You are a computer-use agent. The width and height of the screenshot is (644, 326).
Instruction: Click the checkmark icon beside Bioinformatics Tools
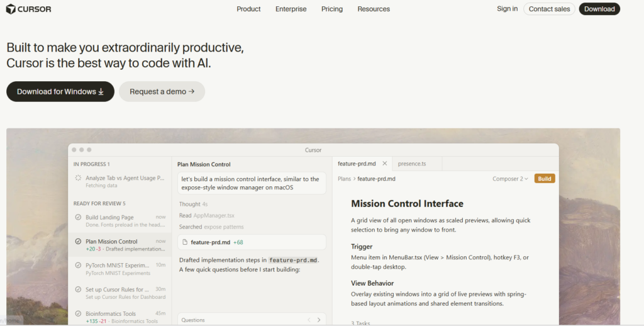coord(78,313)
